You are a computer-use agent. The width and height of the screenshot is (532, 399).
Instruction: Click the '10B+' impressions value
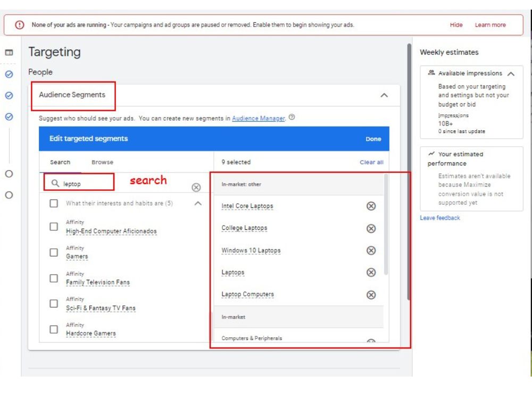[x=445, y=123]
